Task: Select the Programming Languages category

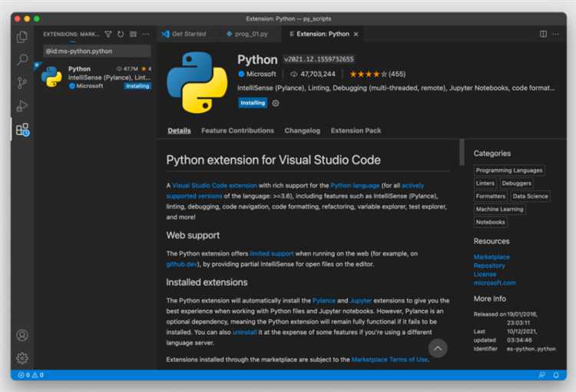Action: pos(509,170)
